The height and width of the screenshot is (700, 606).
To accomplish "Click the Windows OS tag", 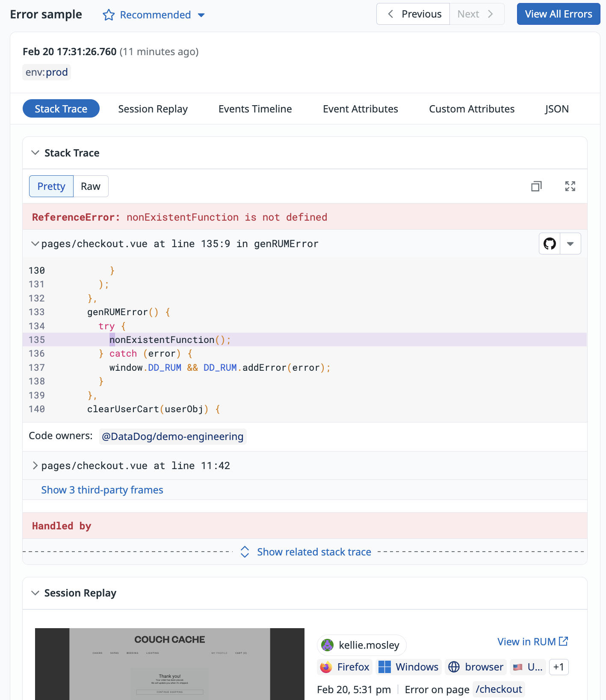I will 408,667.
